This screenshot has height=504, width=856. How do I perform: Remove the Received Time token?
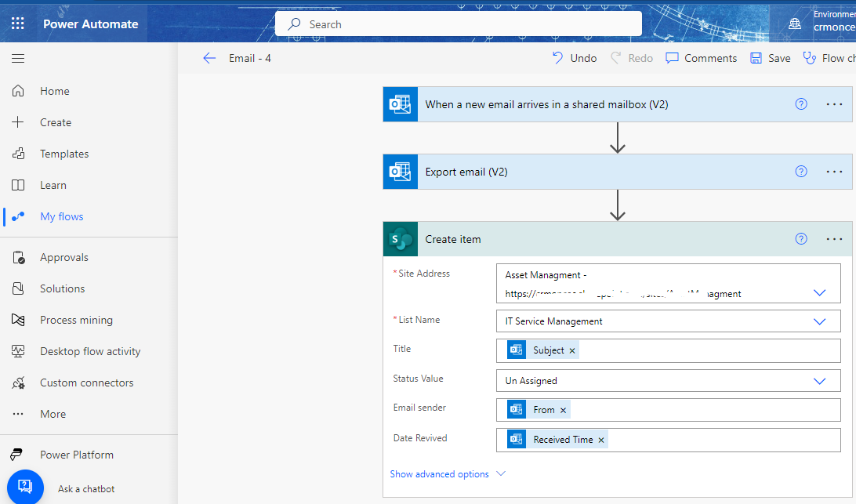[x=601, y=440]
